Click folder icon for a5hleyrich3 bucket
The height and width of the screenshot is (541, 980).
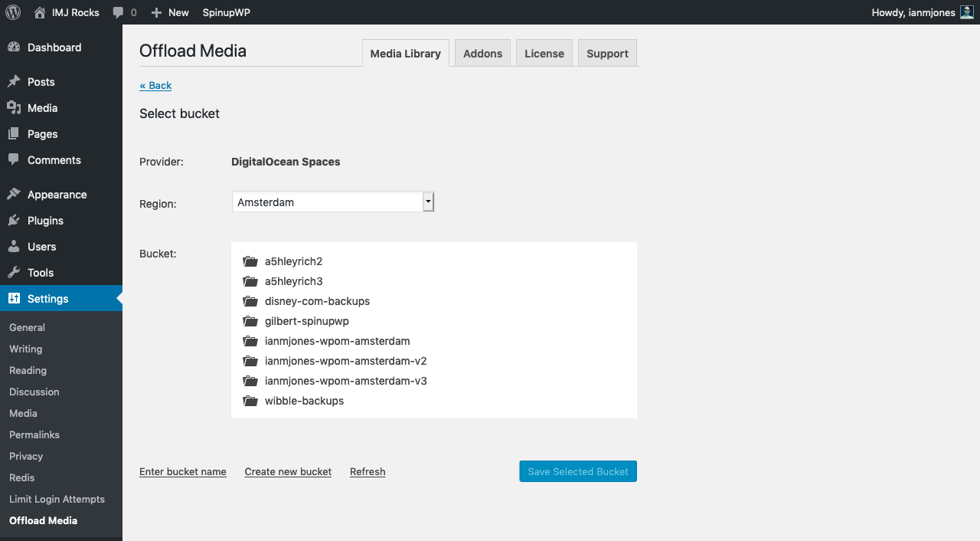250,281
